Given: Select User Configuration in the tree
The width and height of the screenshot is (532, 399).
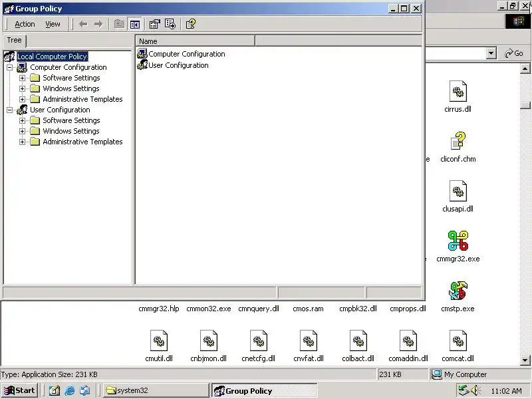Looking at the screenshot, I should (60, 110).
